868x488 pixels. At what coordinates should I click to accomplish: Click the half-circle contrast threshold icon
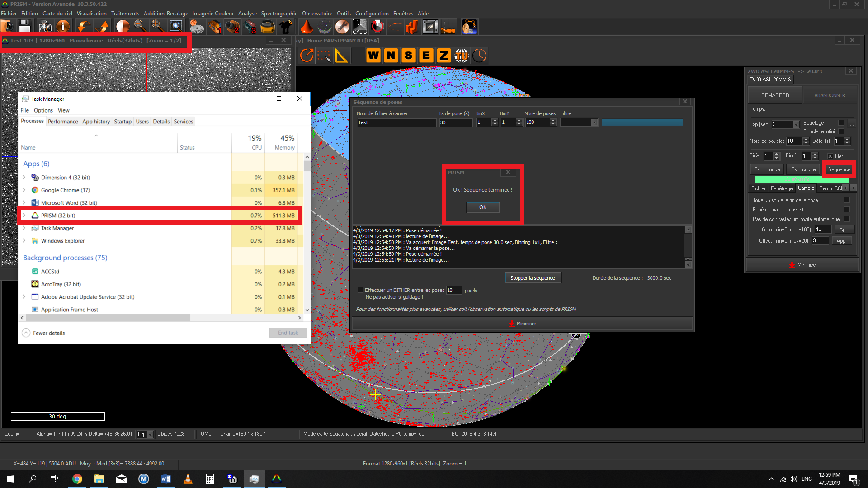point(122,27)
